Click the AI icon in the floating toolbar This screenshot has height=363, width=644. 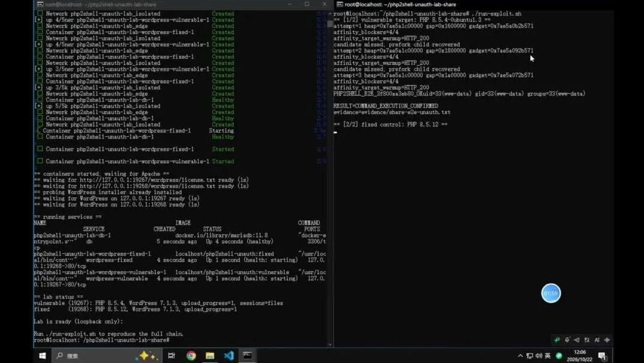pyautogui.click(x=597, y=340)
